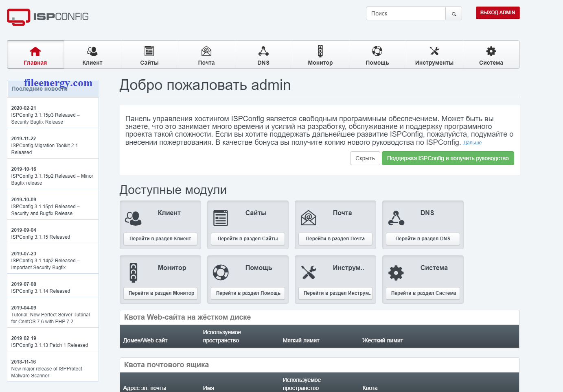Follow the Дальше link
The height and width of the screenshot is (392, 563).
(472, 143)
